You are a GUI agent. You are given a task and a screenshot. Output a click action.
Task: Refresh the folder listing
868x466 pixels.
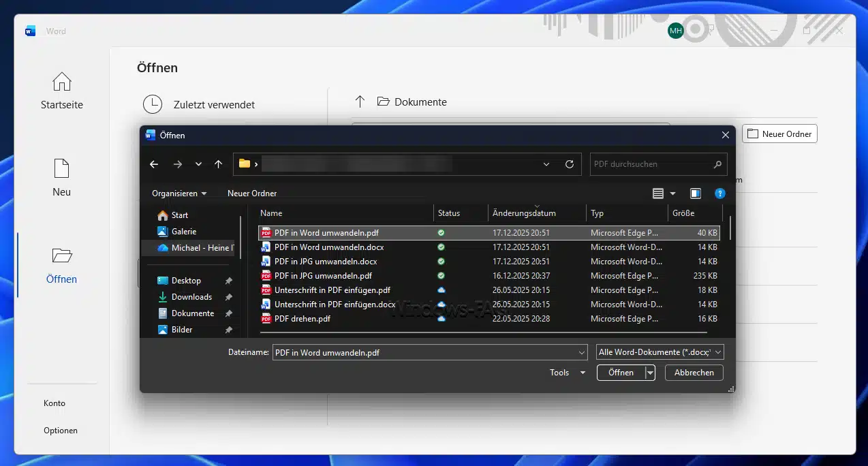click(x=570, y=164)
